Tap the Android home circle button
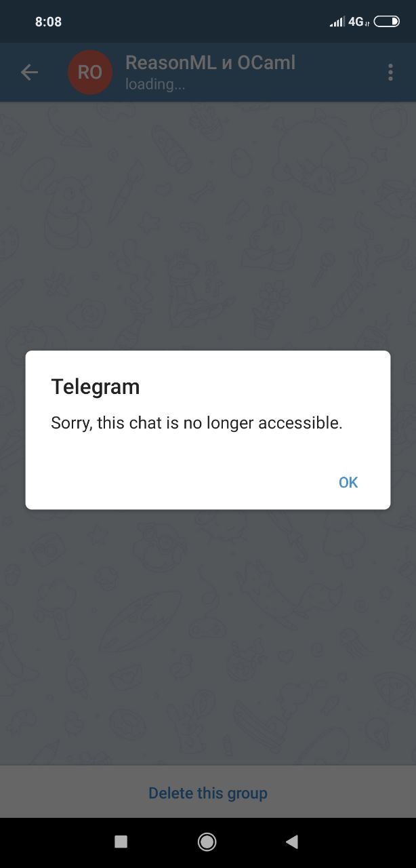This screenshot has width=416, height=868. coord(207,842)
